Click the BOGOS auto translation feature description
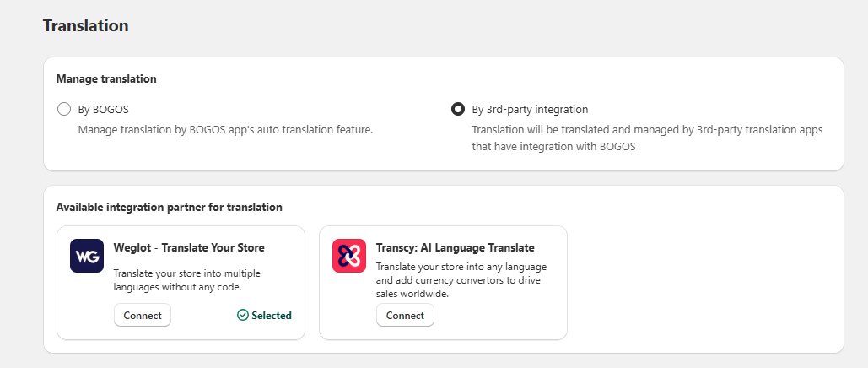This screenshot has width=868, height=368. pyautogui.click(x=225, y=130)
